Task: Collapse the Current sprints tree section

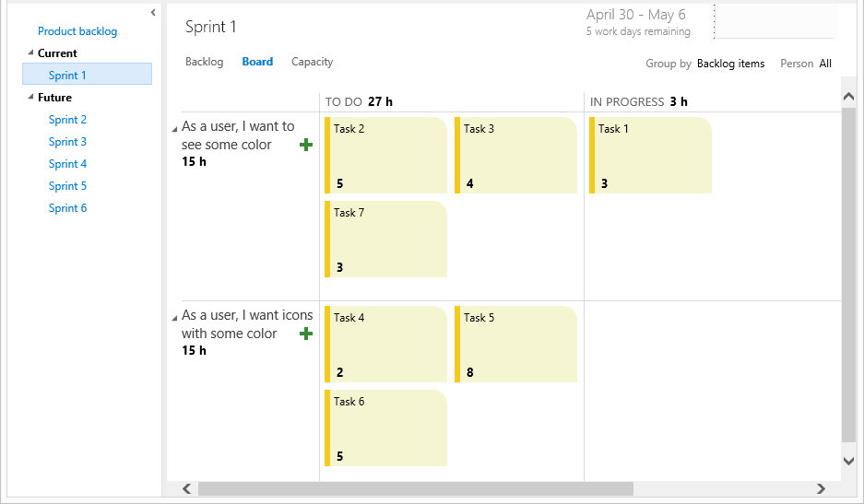Action: [30, 53]
